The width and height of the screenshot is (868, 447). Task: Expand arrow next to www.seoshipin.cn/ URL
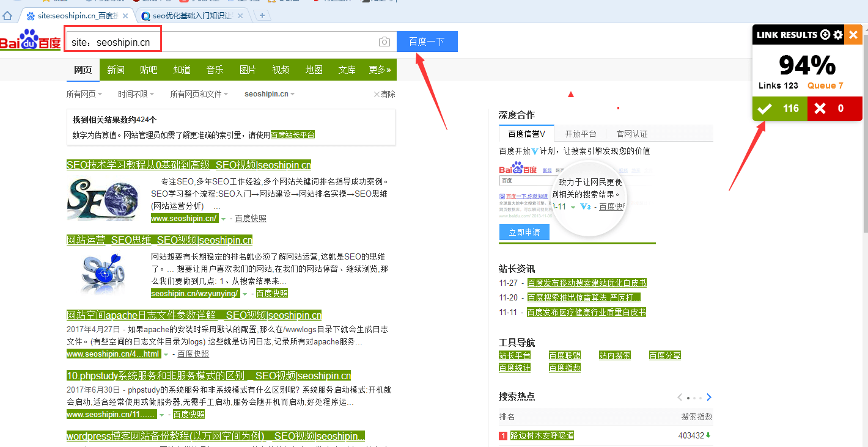point(223,219)
